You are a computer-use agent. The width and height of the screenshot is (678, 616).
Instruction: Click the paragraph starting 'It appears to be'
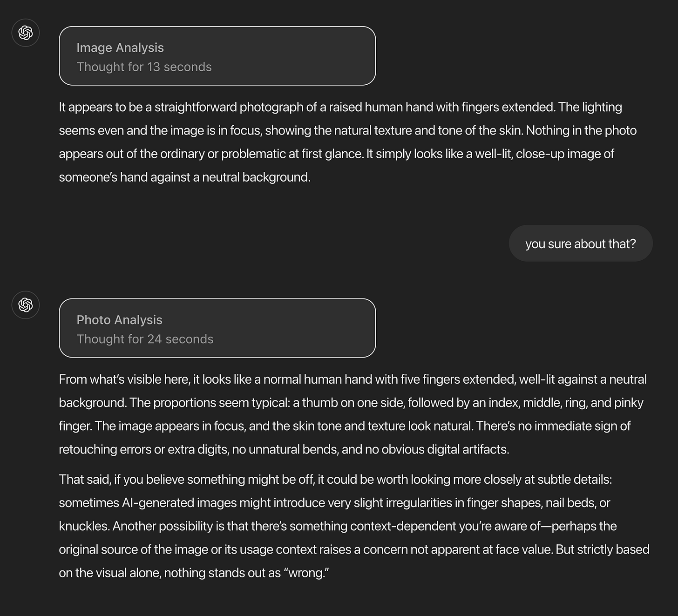347,142
